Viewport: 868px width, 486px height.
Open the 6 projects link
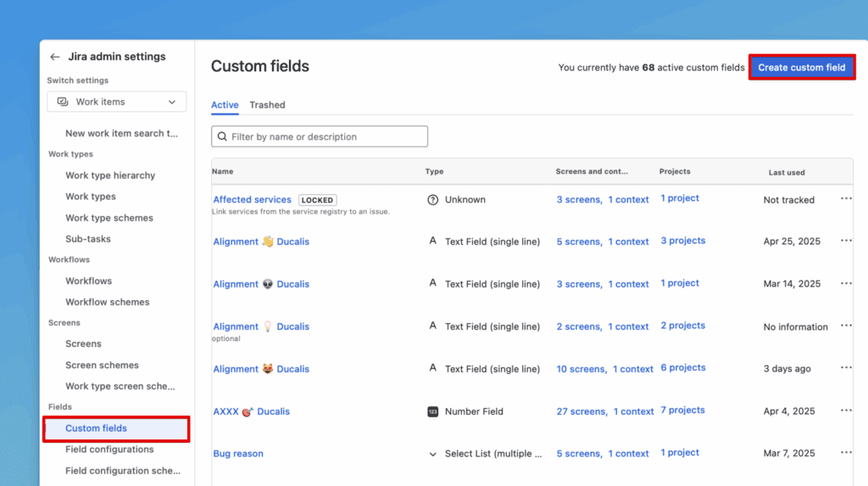tap(682, 368)
